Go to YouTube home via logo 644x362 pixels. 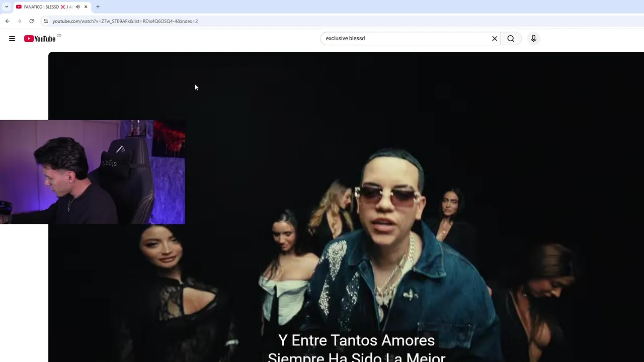click(x=40, y=39)
